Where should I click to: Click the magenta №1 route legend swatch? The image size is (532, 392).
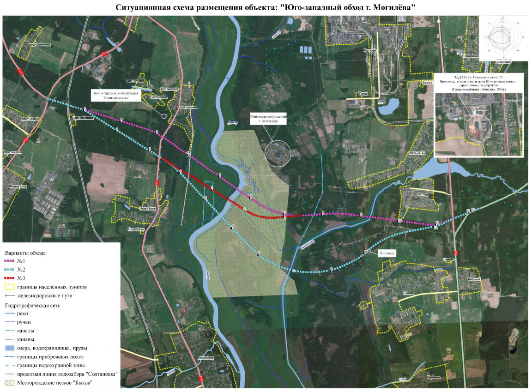click(12, 261)
